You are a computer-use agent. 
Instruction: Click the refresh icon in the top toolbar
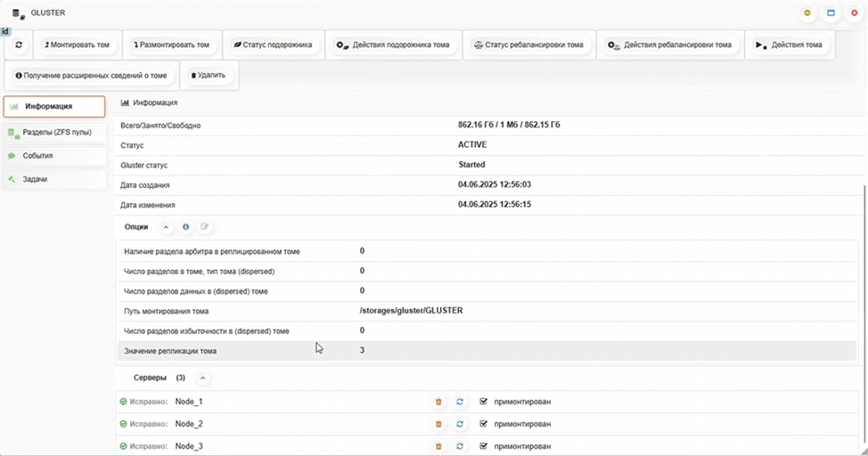point(19,45)
